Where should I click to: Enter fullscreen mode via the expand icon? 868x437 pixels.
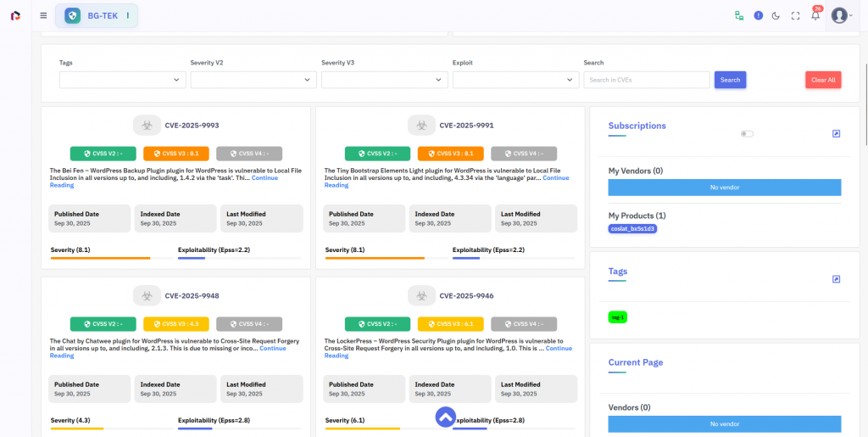[x=795, y=15]
